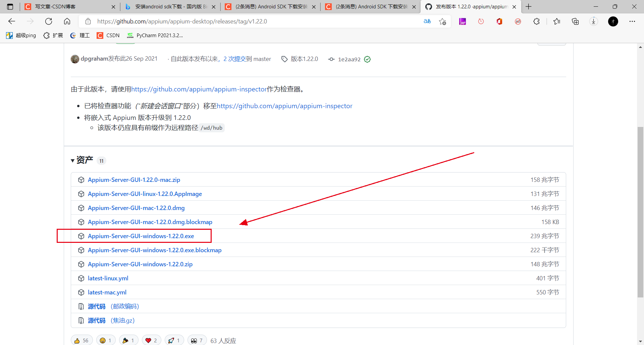Screen dimensions: 644x345
Task: Download Appium-Server-GUI-1.22.0-mac.zip
Action: coord(134,180)
